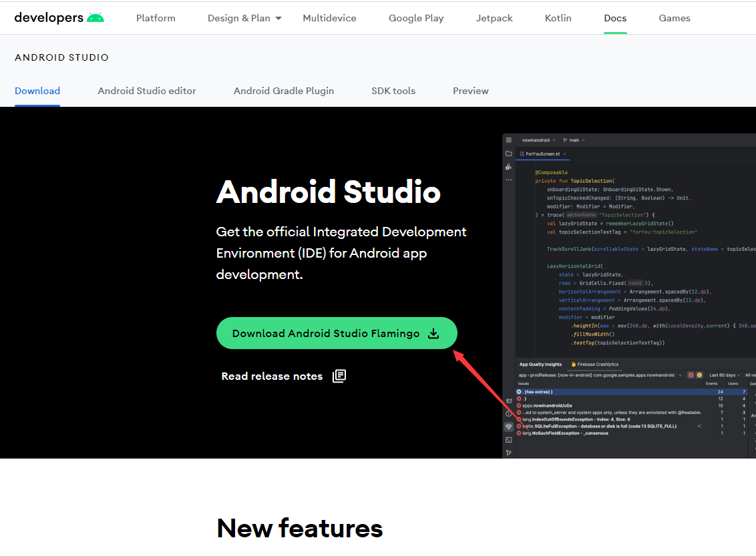Viewport: 756px width, 556px height.
Task: Click Terminal icon in IDE preview sidebar
Action: pyautogui.click(x=509, y=440)
